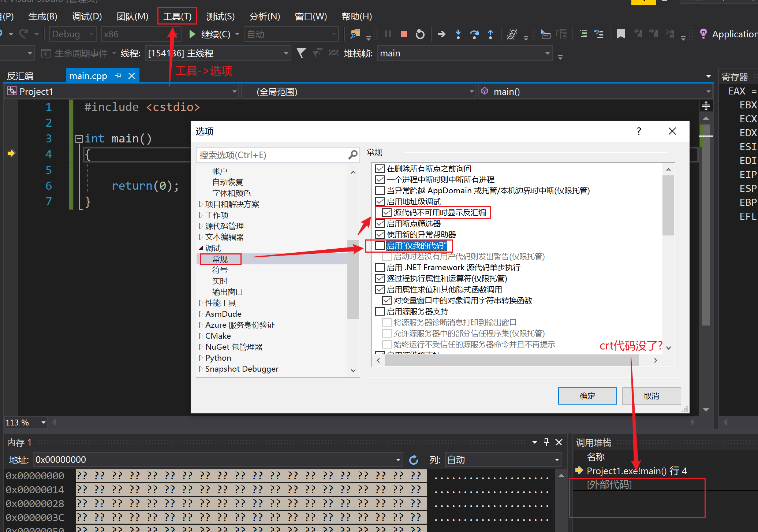The image size is (758, 532).
Task: Click the Options dialog help question mark
Action: 639,131
